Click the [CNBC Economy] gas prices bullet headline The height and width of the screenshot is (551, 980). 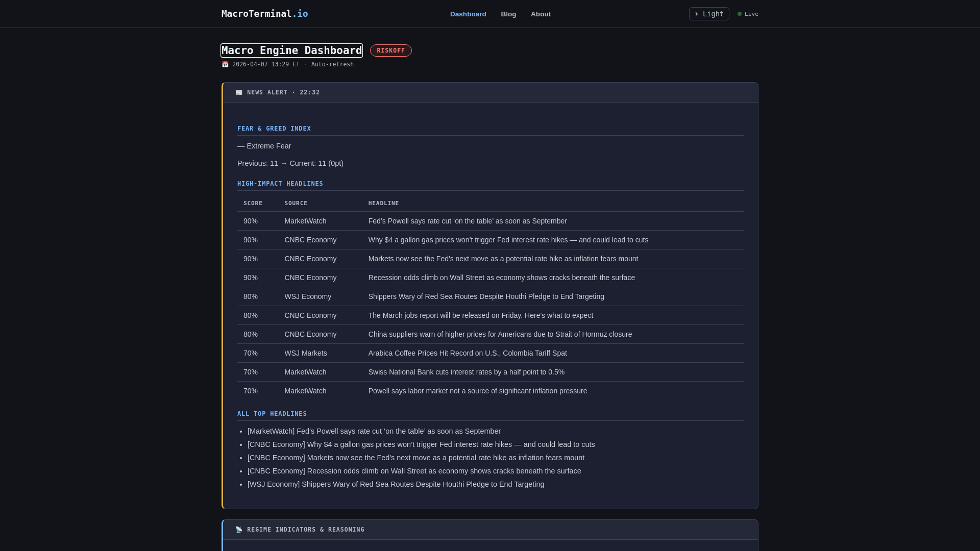pos(421,444)
